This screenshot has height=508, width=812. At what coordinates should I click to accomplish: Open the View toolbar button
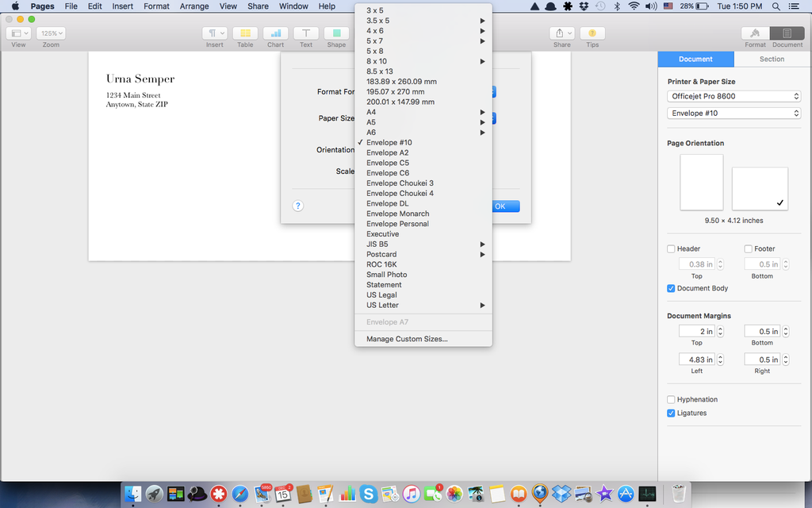19,33
